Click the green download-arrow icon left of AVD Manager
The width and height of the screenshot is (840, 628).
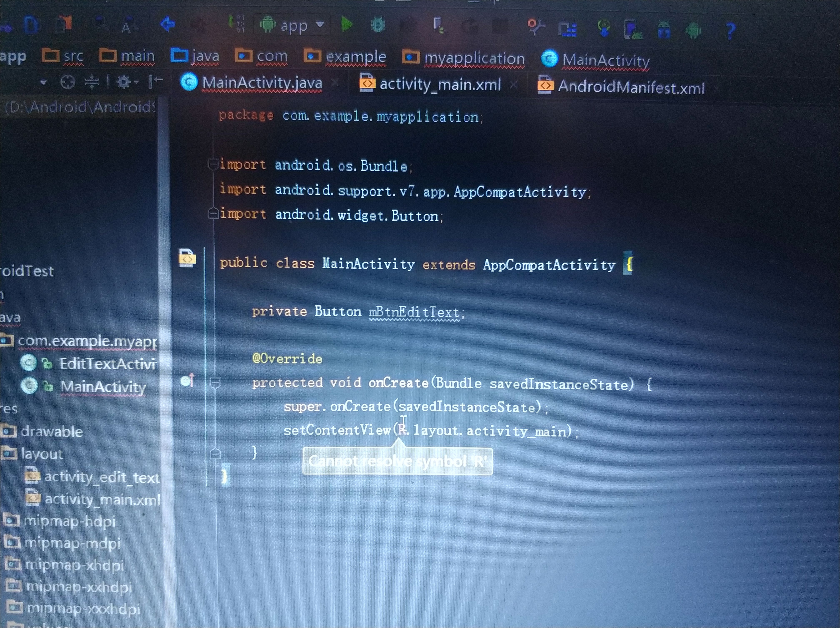coord(603,29)
